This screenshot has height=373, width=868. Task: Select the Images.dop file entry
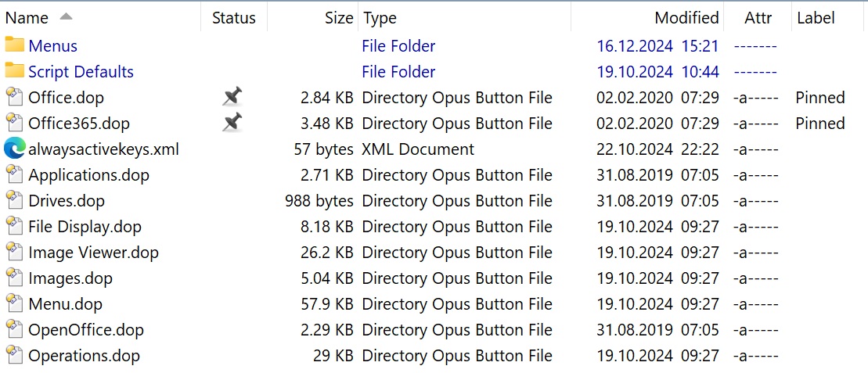tap(70, 278)
